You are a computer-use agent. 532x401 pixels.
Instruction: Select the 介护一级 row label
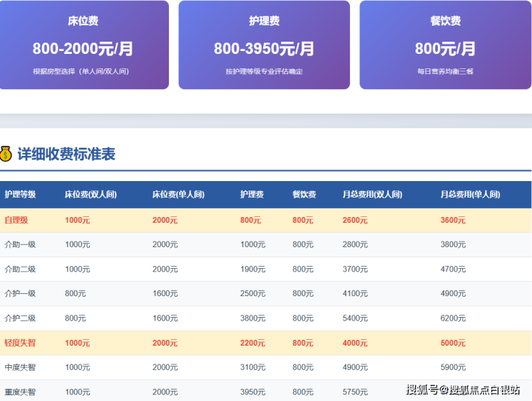pyautogui.click(x=20, y=293)
